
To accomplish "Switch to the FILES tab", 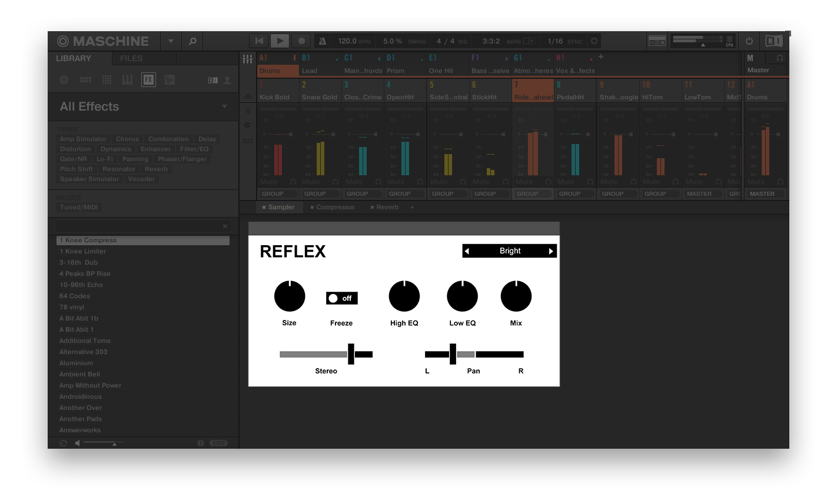I will (x=131, y=58).
